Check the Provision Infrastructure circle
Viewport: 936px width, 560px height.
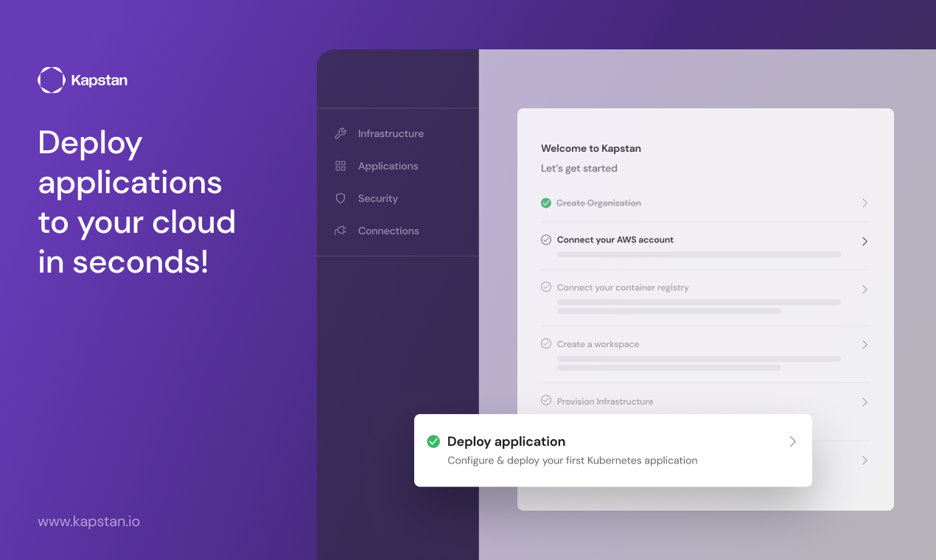546,400
